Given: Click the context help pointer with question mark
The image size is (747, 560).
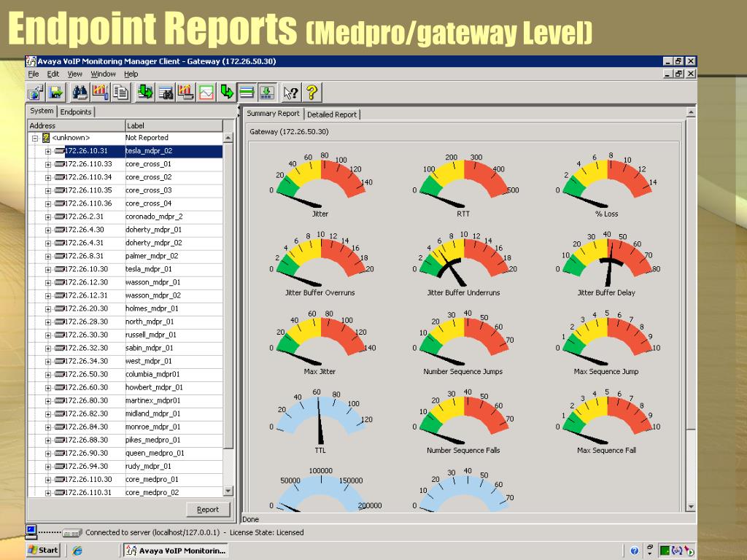Looking at the screenshot, I should 290,93.
